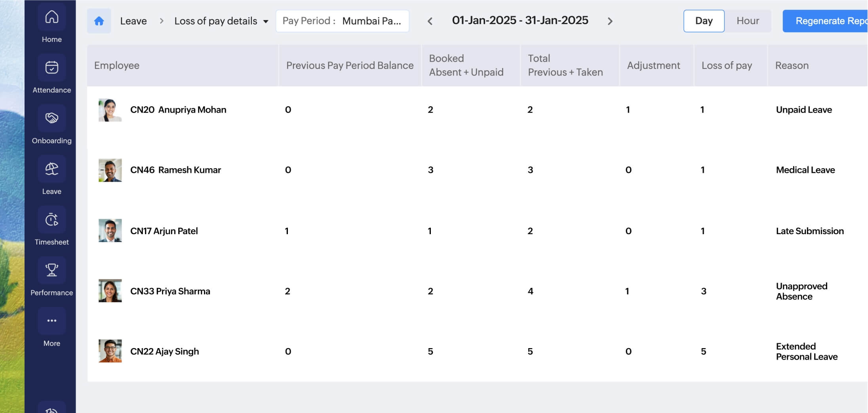Expand Loss of pay details dropdown
The width and height of the screenshot is (868, 413).
point(266,21)
